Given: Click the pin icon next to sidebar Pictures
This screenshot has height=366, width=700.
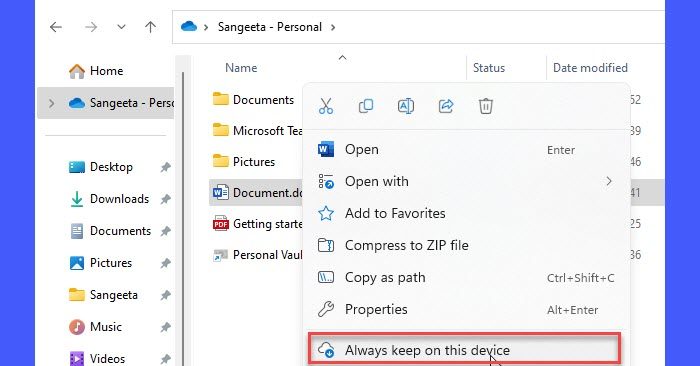Looking at the screenshot, I should [x=166, y=263].
